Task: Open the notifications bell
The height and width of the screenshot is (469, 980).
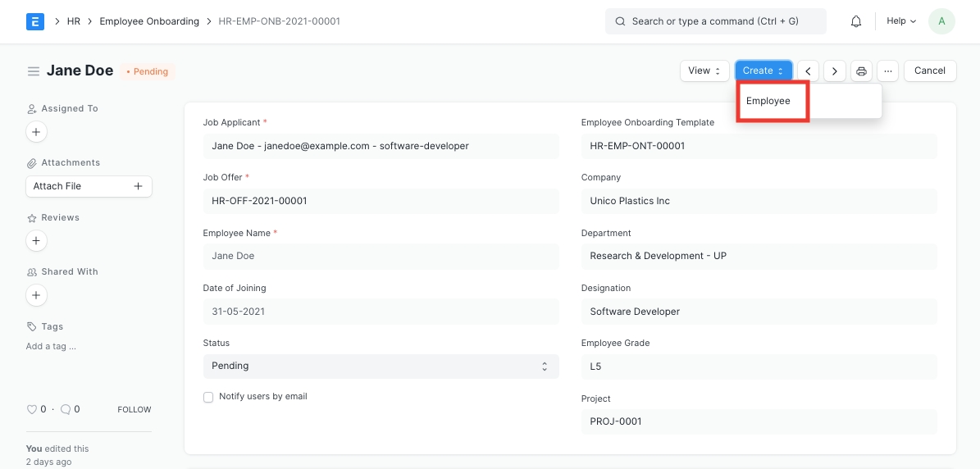Action: click(856, 21)
